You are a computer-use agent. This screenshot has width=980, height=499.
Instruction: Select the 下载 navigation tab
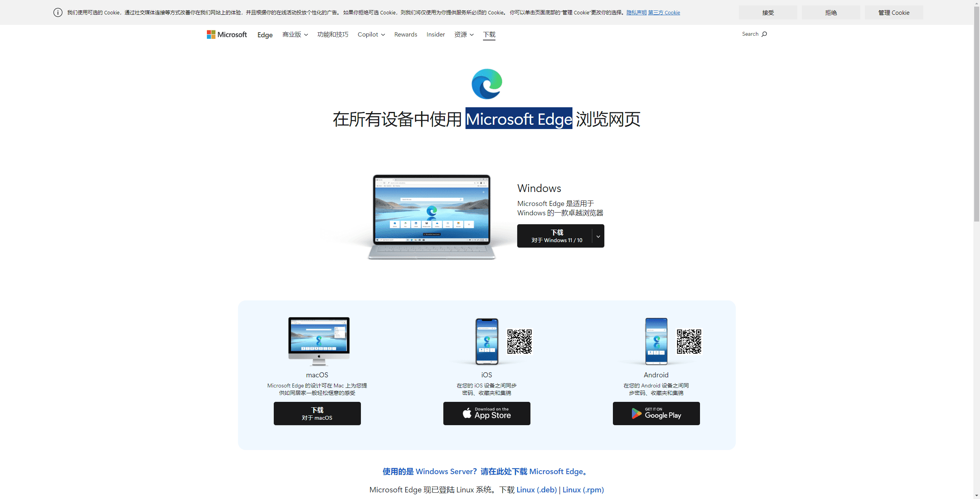(x=490, y=34)
